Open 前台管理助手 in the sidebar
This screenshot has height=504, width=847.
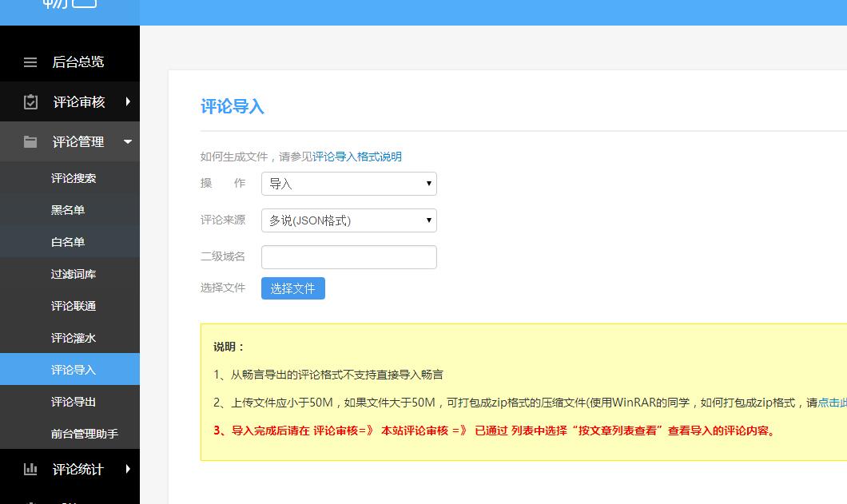tap(82, 433)
